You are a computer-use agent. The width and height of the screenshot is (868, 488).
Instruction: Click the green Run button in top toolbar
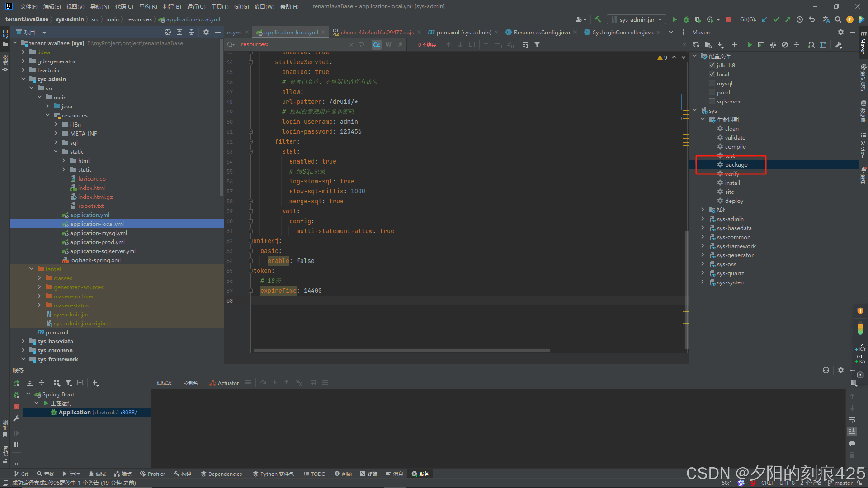pyautogui.click(x=675, y=19)
